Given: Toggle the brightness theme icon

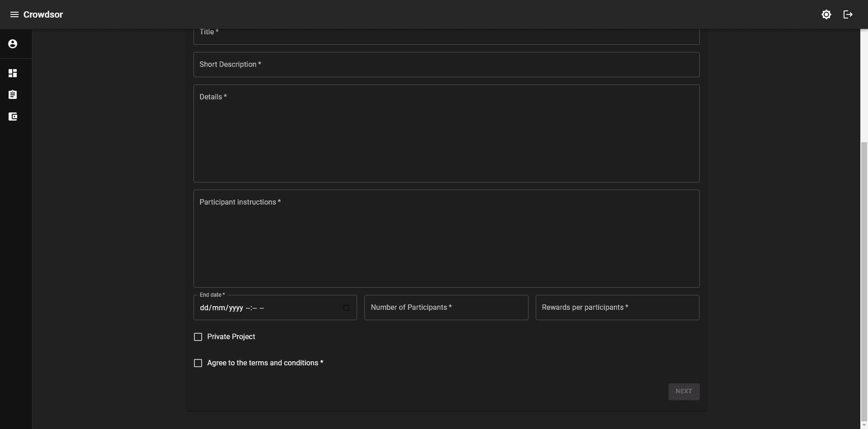Looking at the screenshot, I should [826, 14].
